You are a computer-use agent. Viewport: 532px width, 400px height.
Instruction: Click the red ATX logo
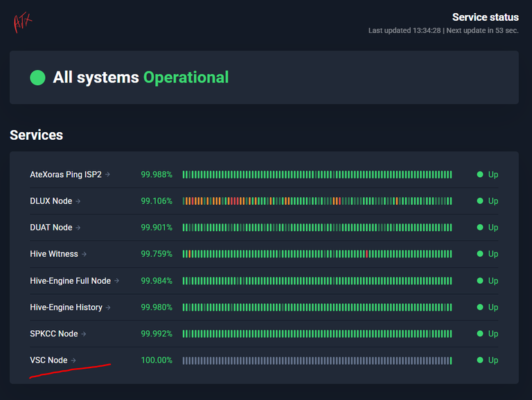click(23, 22)
